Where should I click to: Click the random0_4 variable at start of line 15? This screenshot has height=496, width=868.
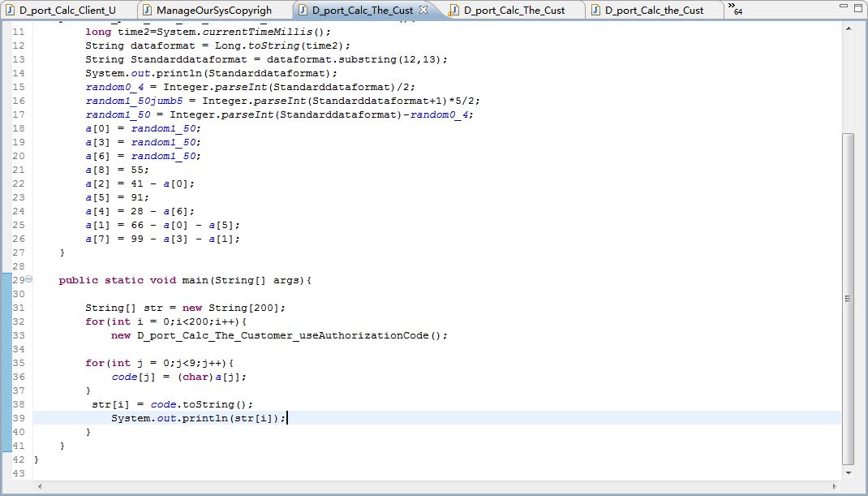114,87
